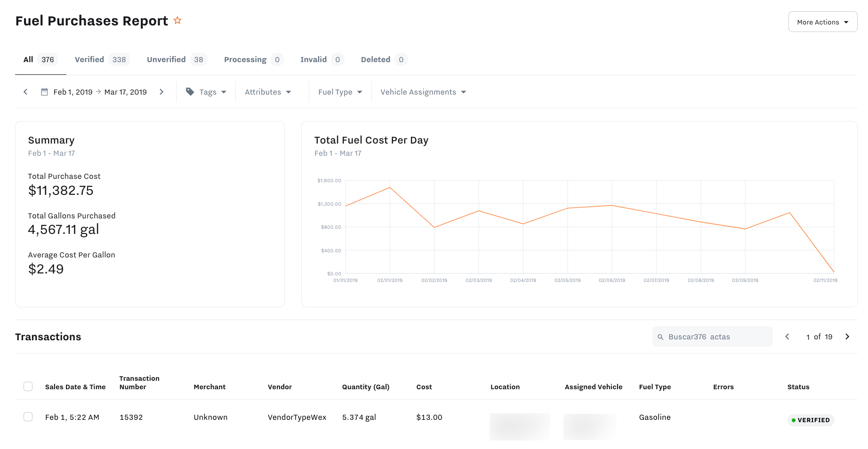Go to next date range arrow
This screenshot has height=449, width=868.
161,92
